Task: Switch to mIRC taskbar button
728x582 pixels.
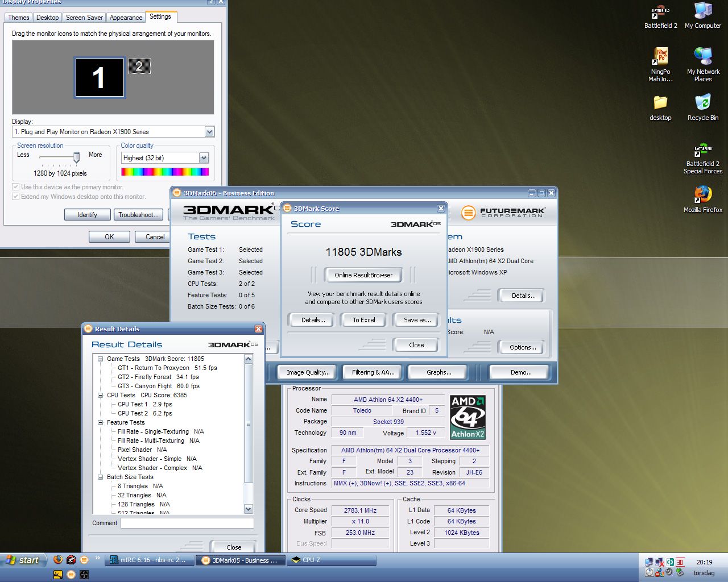Action: (150, 560)
